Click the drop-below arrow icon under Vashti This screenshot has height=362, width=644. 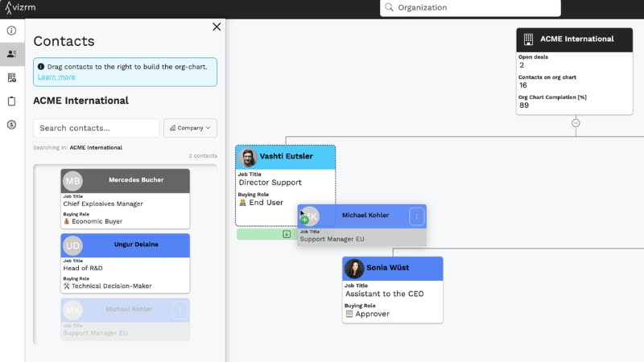pyautogui.click(x=287, y=234)
